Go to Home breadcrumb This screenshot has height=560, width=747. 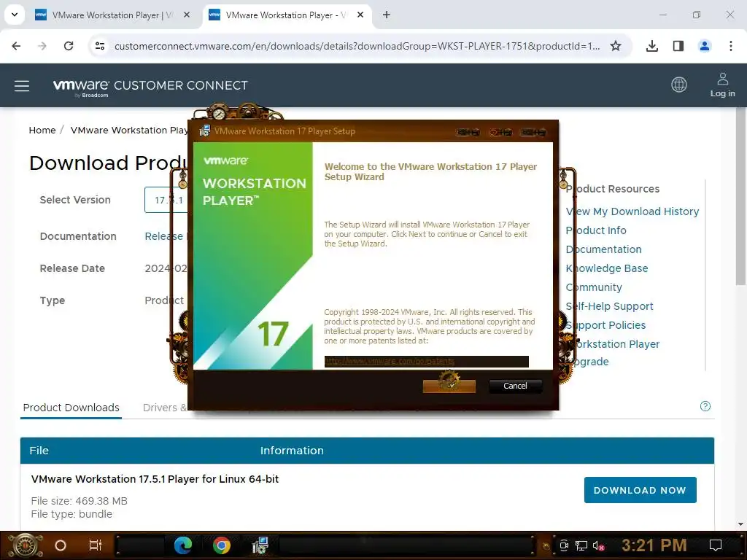click(x=42, y=130)
